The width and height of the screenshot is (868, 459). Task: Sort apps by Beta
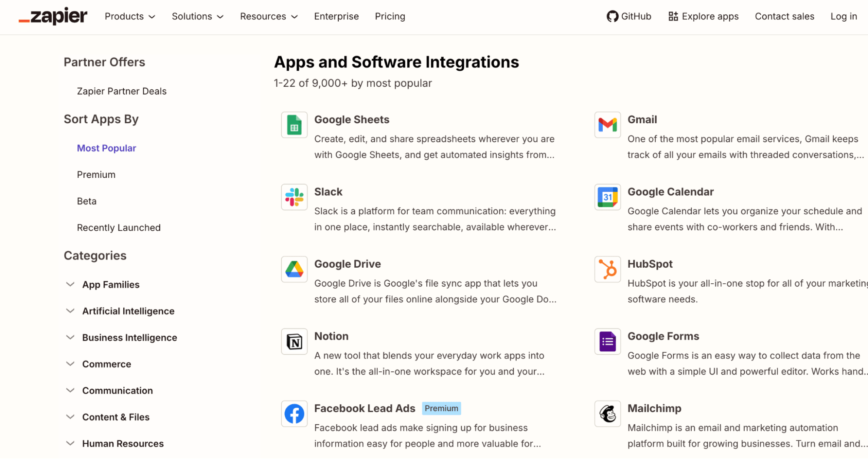click(x=86, y=201)
